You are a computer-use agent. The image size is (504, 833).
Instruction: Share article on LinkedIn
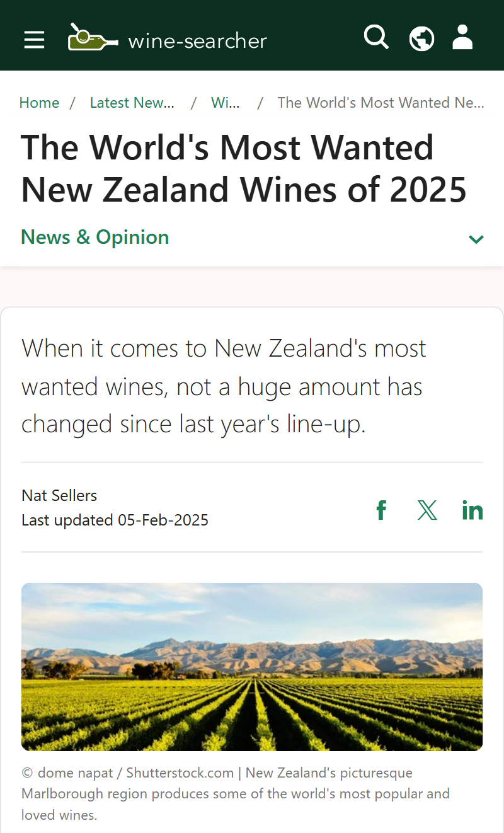(472, 510)
